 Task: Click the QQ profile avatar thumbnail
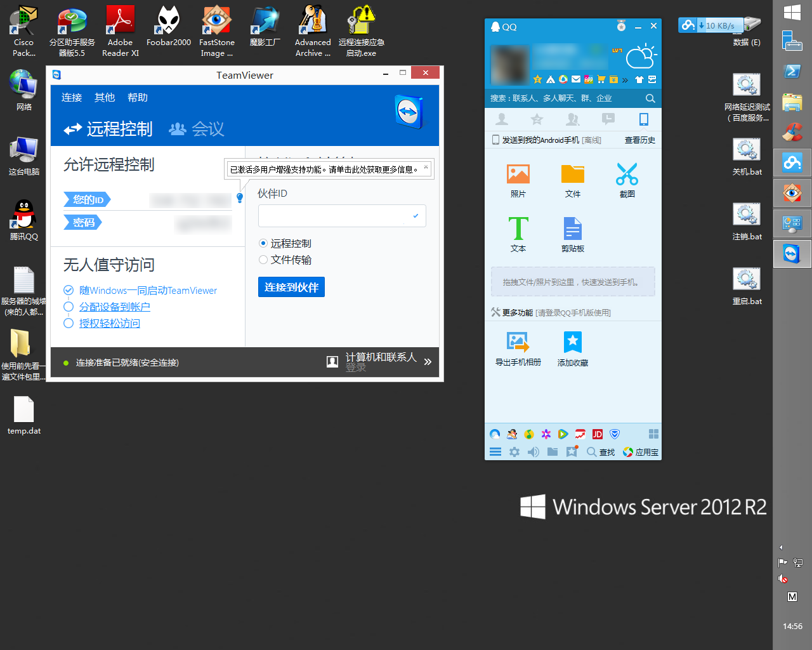[x=510, y=65]
